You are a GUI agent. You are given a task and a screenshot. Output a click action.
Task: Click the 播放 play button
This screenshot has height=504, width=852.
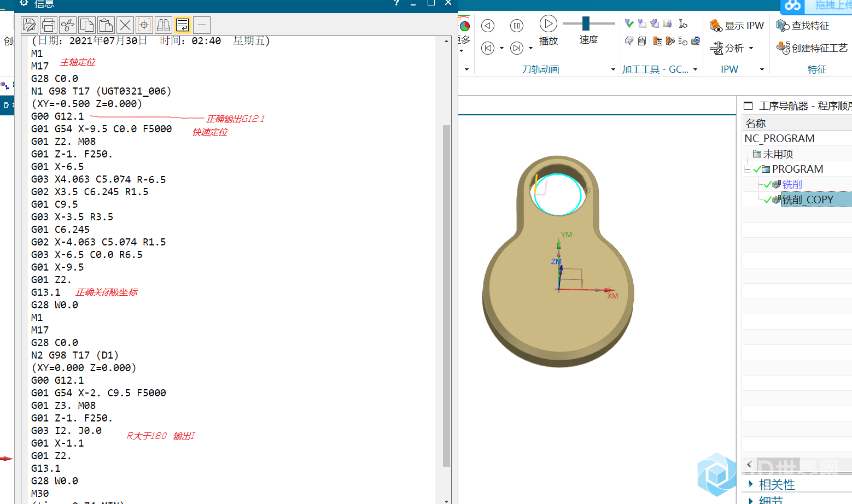click(x=548, y=30)
